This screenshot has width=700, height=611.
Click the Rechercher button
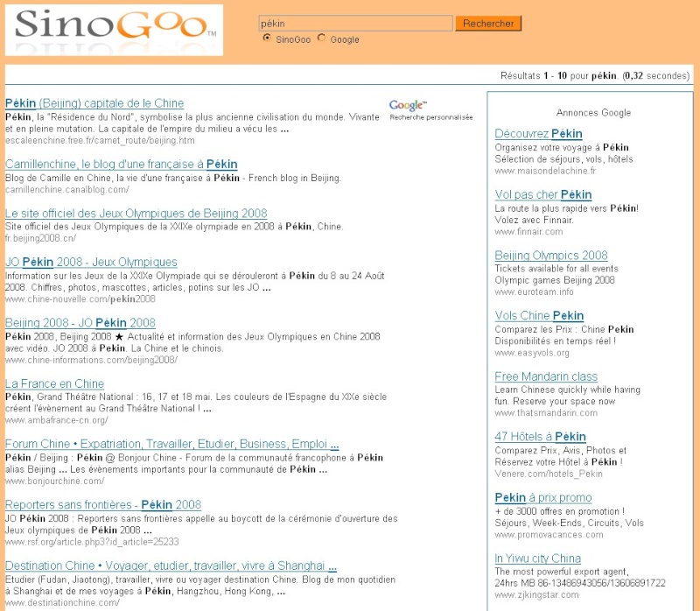tap(488, 24)
